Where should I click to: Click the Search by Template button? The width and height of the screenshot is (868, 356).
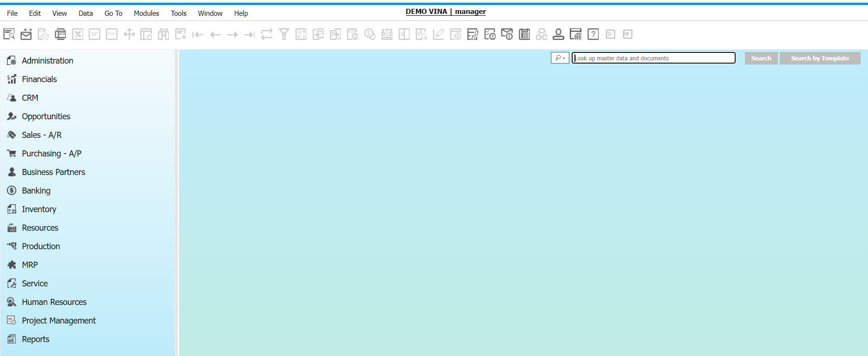click(820, 58)
